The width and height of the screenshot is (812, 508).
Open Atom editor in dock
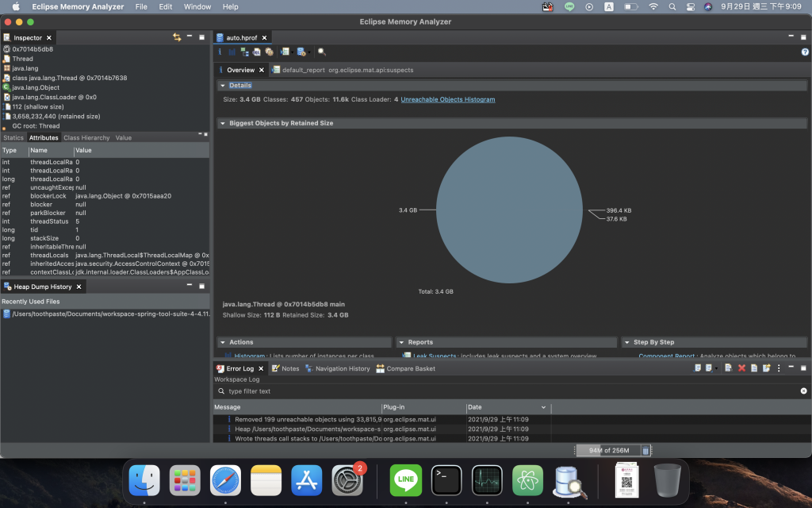click(x=527, y=480)
